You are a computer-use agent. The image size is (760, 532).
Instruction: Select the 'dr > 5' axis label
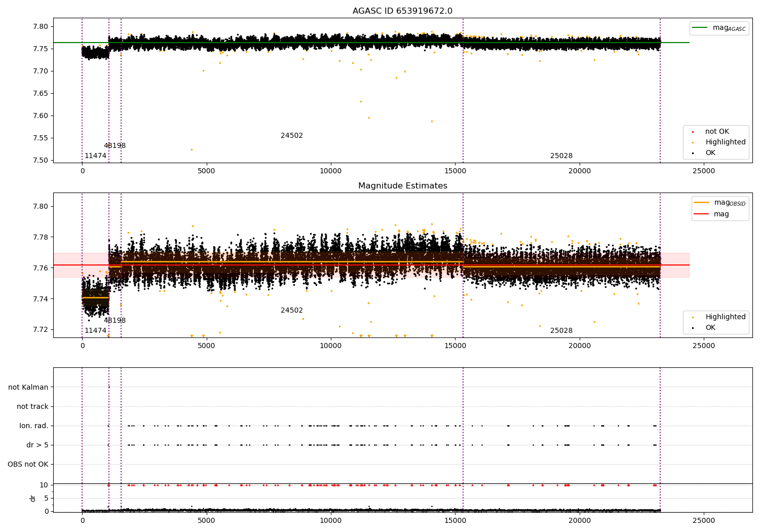pyautogui.click(x=37, y=445)
